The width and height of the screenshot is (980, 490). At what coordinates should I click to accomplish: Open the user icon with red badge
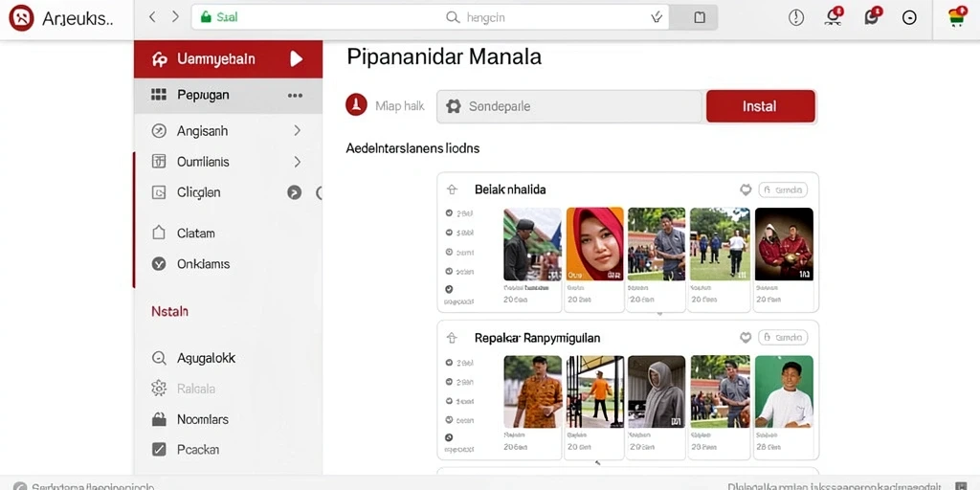[834, 16]
